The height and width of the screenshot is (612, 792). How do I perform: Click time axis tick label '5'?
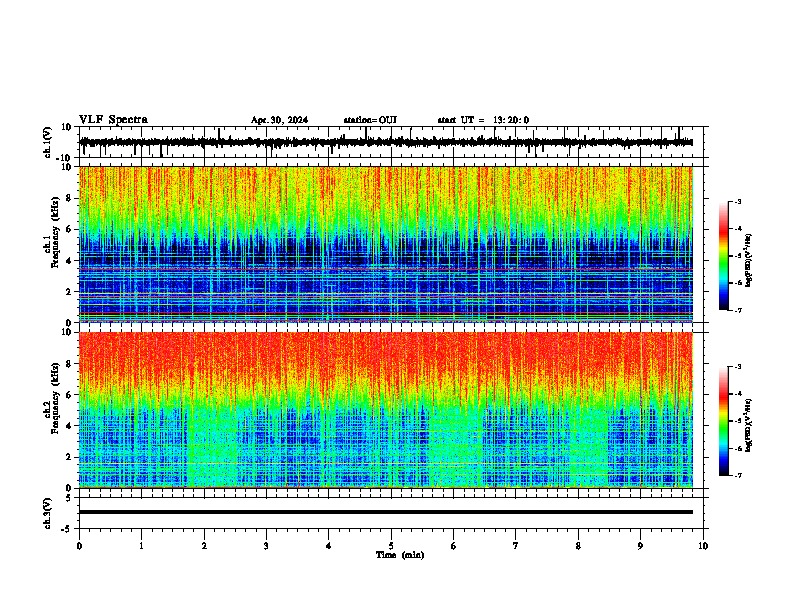click(391, 546)
